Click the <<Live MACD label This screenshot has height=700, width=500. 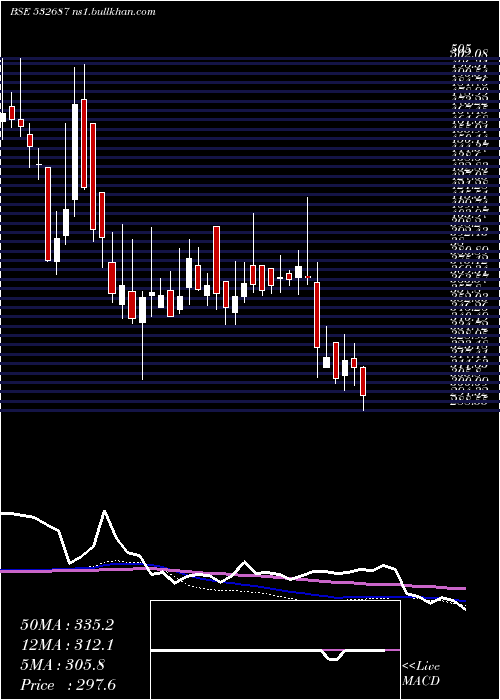[x=421, y=674]
